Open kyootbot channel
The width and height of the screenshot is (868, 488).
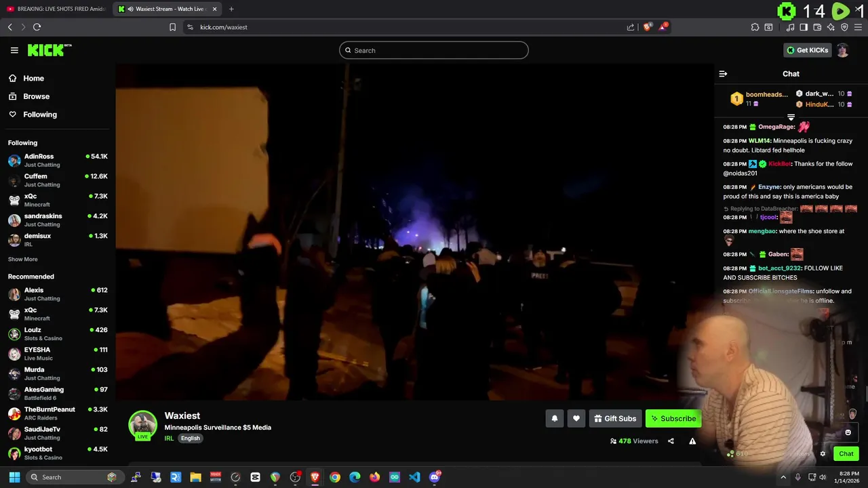(58, 453)
